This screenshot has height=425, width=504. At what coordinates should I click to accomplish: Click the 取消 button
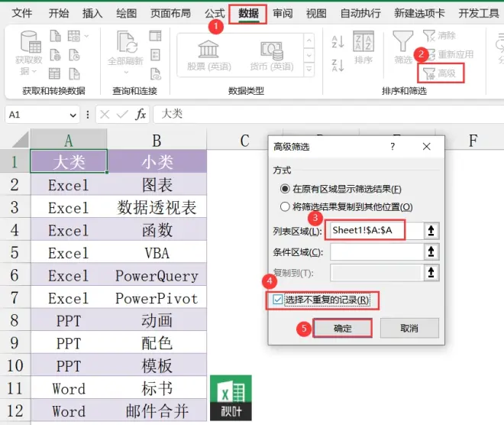(409, 328)
